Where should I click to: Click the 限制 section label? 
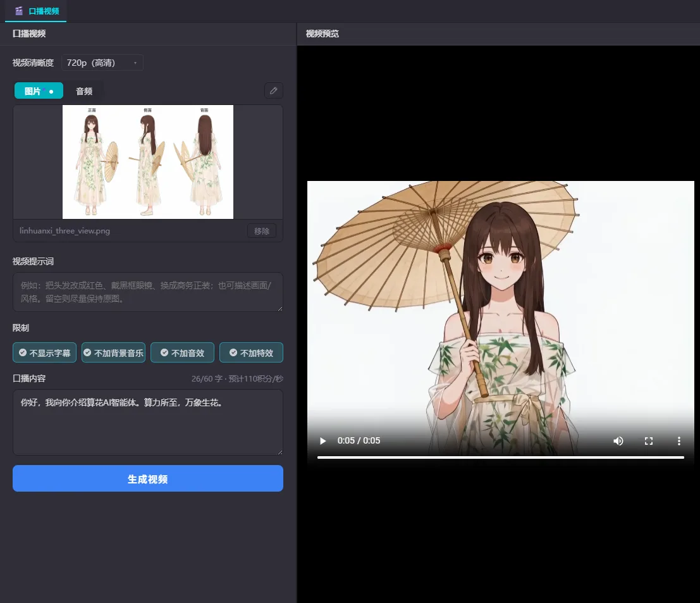(x=20, y=328)
